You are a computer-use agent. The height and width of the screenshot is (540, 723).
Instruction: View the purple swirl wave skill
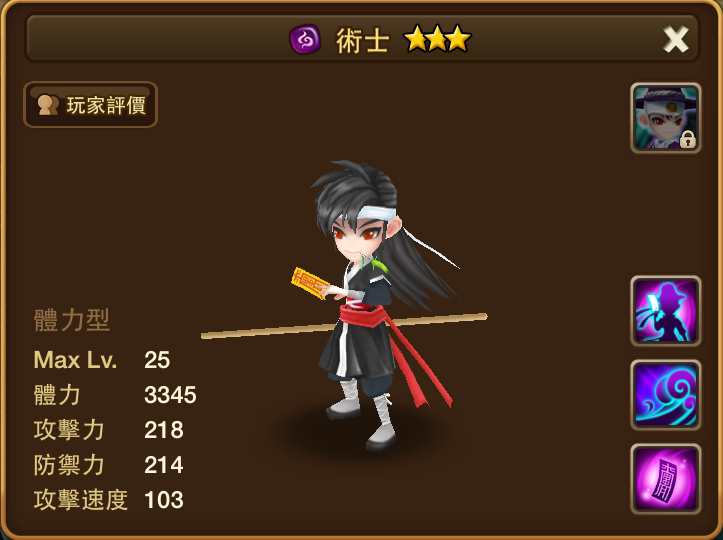tap(666, 395)
